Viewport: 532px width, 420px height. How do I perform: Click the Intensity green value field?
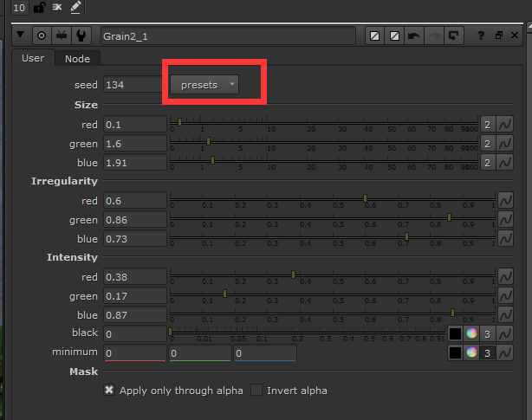click(x=134, y=296)
